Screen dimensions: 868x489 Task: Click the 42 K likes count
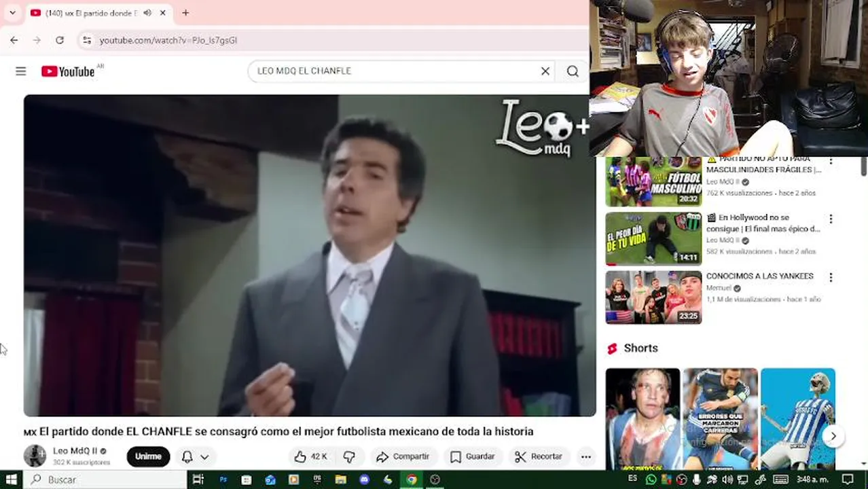tap(319, 456)
